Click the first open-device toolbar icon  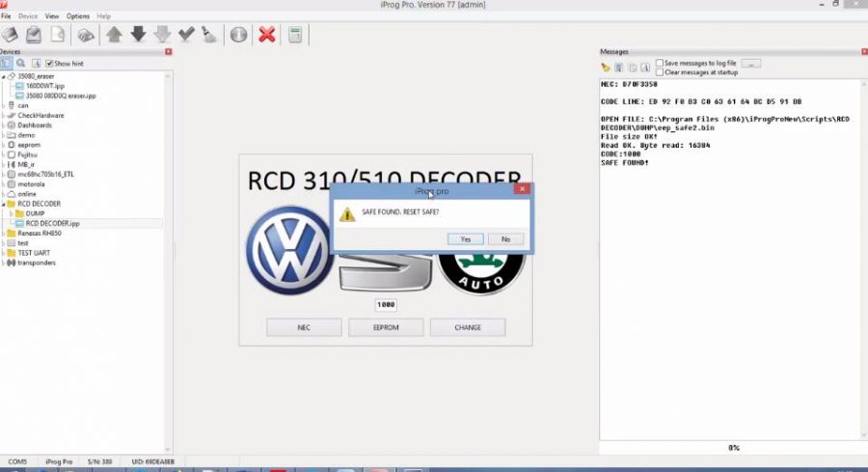(10, 35)
